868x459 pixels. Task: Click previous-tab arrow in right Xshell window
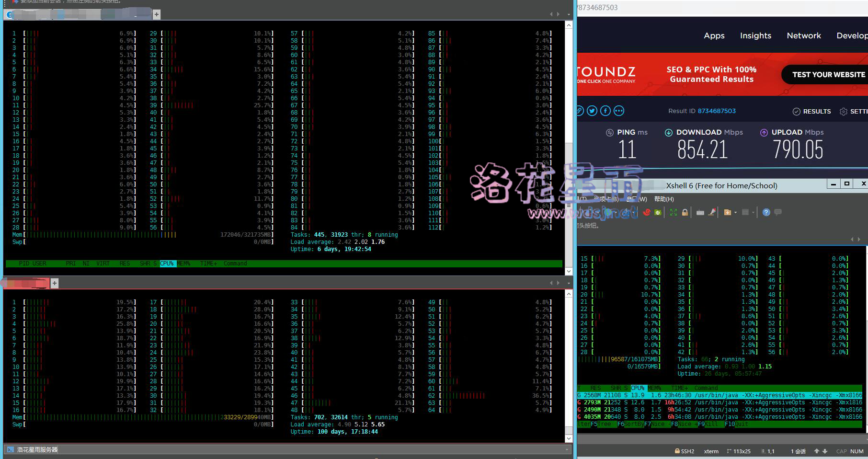pos(852,239)
